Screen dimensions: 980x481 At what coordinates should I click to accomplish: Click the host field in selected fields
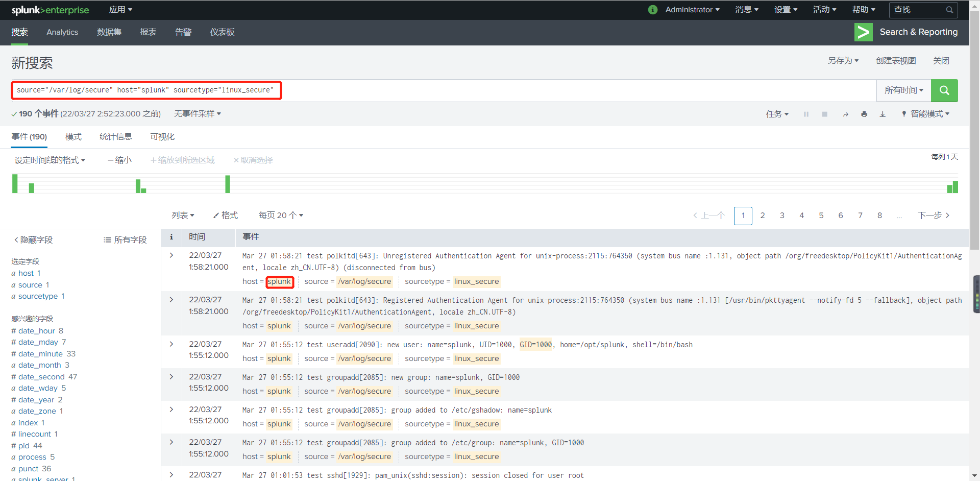point(26,273)
